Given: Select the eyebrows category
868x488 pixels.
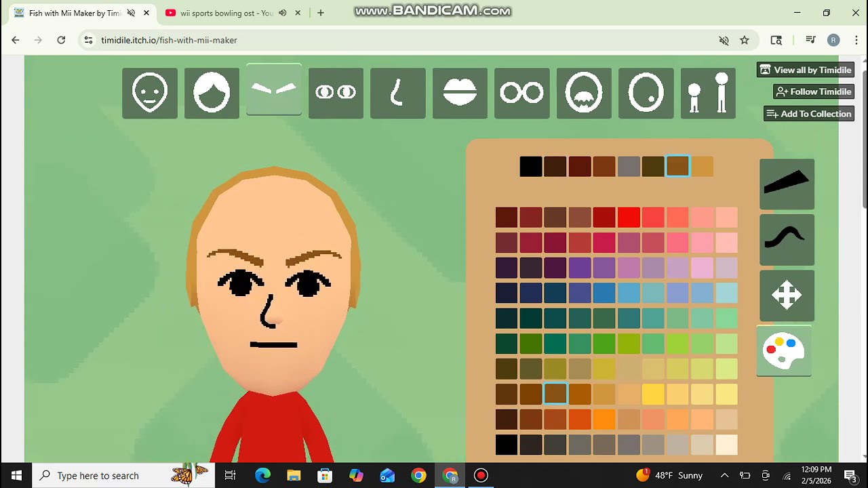Looking at the screenshot, I should pyautogui.click(x=274, y=89).
